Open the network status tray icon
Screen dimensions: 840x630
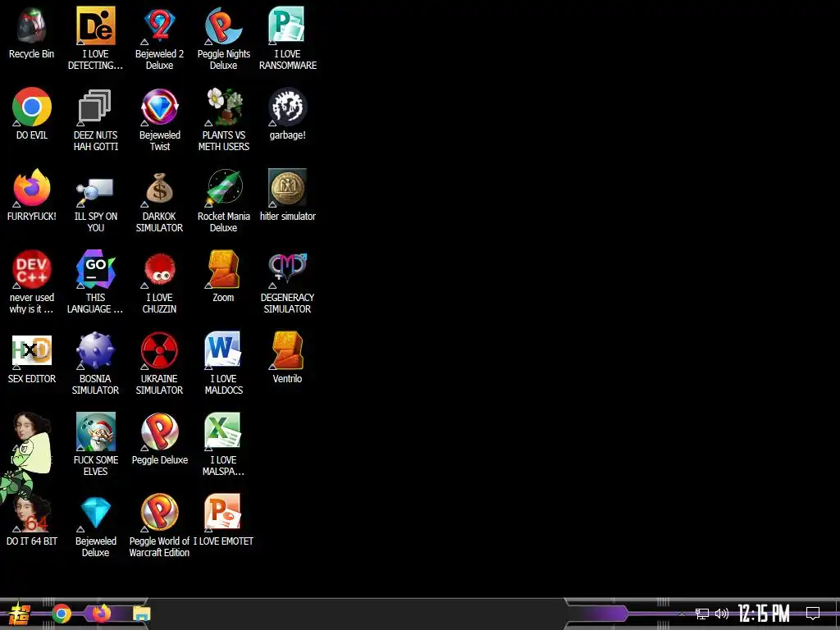[702, 614]
